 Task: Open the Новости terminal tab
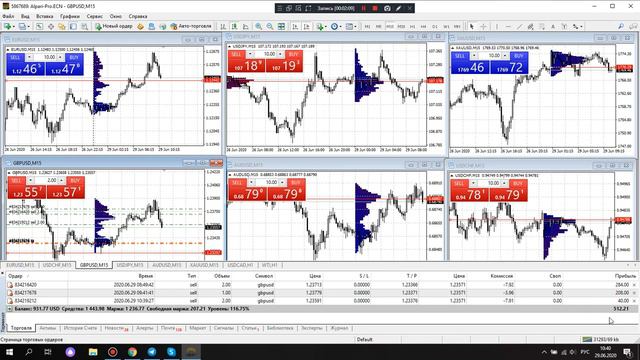click(116, 328)
